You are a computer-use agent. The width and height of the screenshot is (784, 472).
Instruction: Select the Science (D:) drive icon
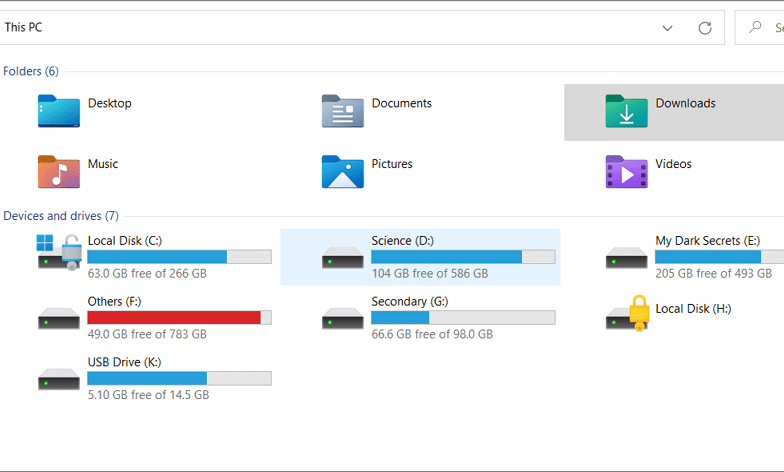coord(342,258)
